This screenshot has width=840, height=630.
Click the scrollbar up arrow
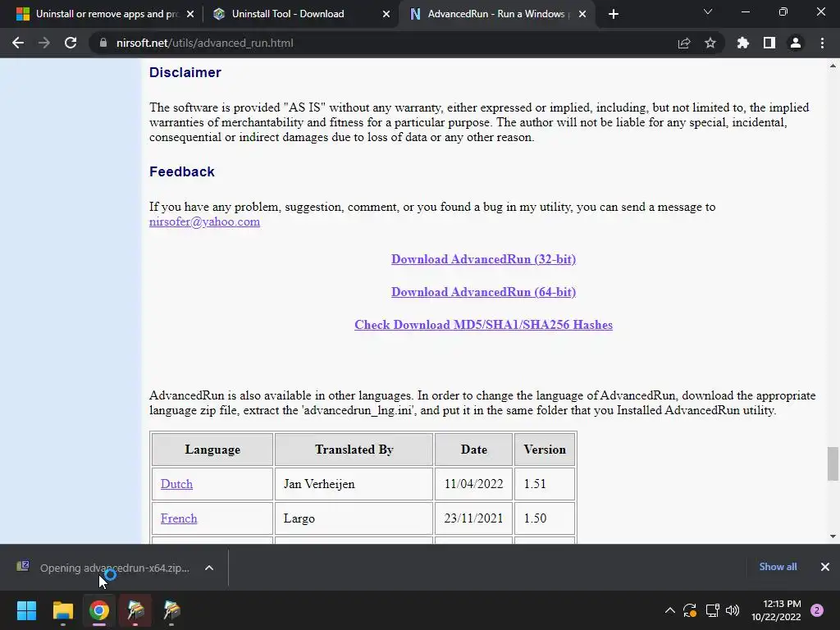833,66
